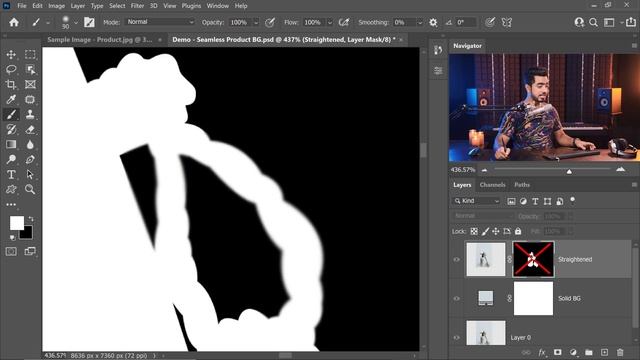The image size is (640, 360).
Task: Open the Layer menu
Action: pyautogui.click(x=78, y=6)
